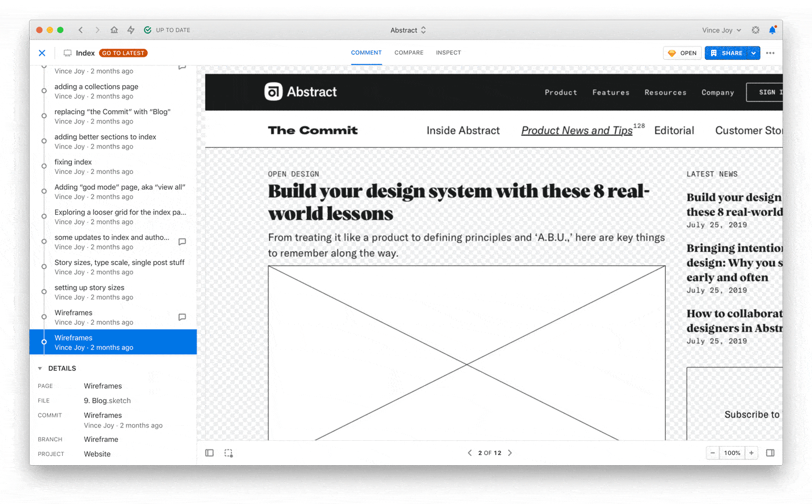This screenshot has height=504, width=812.
Task: View comments on "some updates to index" commit
Action: tap(182, 242)
